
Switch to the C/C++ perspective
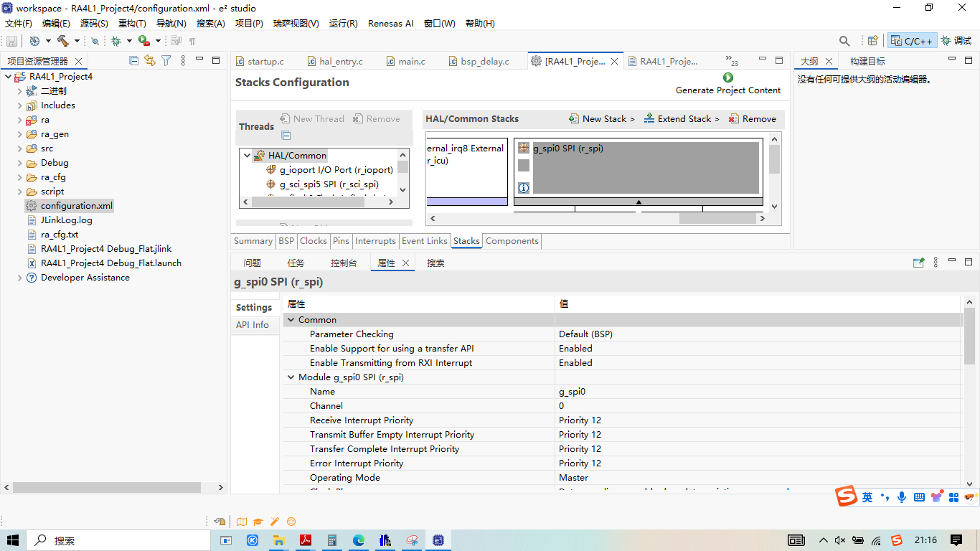[x=912, y=41]
